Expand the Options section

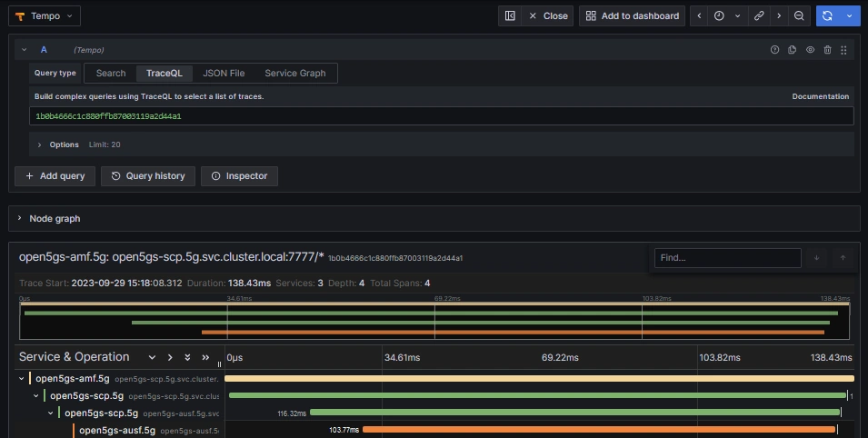click(x=40, y=144)
